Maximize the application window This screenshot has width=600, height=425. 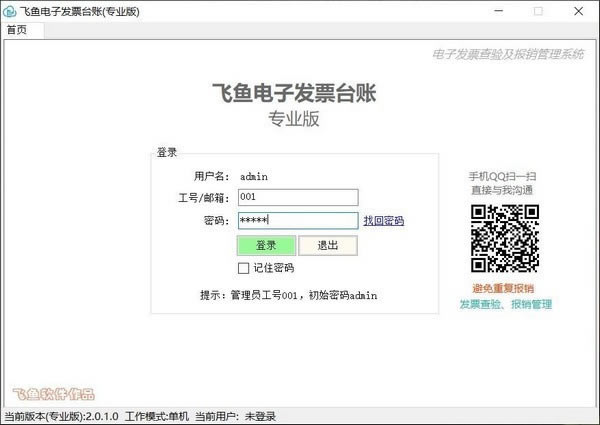[538, 11]
